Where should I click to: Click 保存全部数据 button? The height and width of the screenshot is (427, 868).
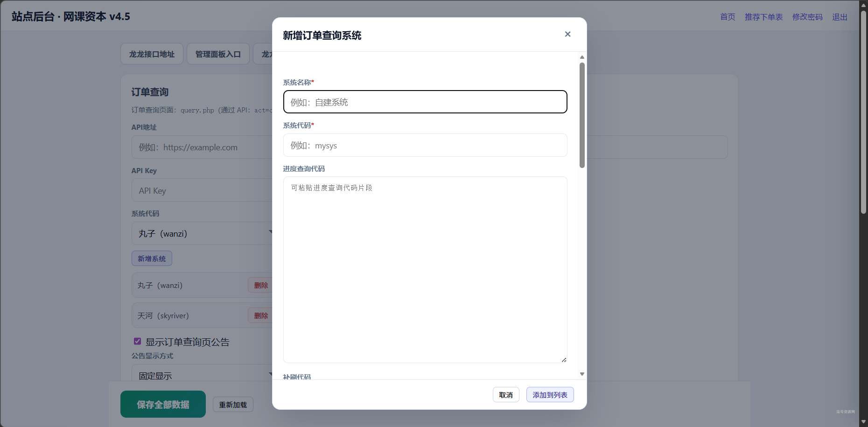(163, 404)
